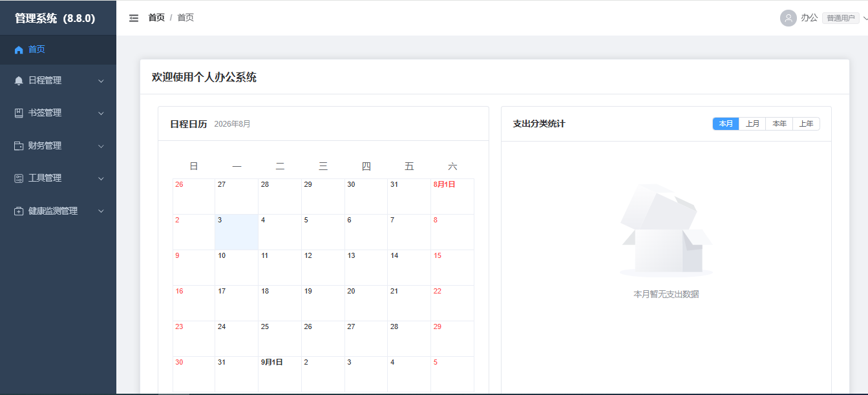Click the bell icon for 日程管理

[x=19, y=81]
